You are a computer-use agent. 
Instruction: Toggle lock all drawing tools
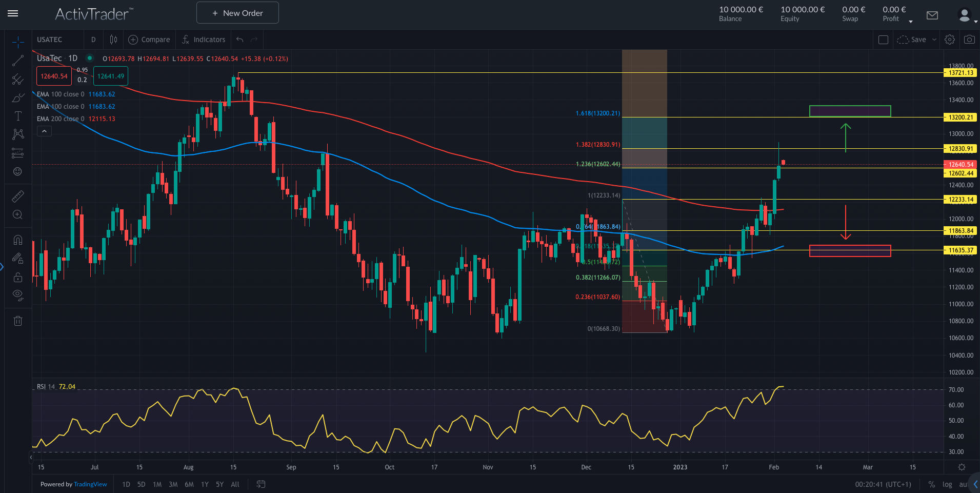tap(18, 277)
